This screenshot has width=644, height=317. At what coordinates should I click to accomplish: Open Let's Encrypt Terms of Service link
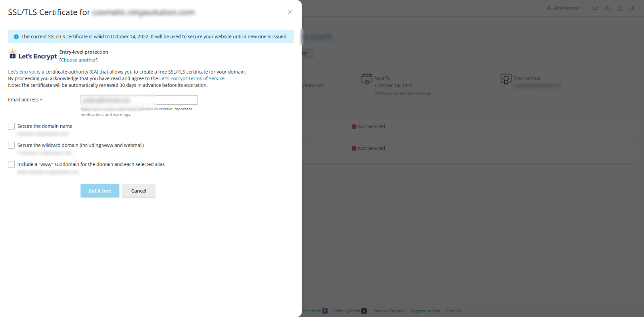[x=192, y=79]
